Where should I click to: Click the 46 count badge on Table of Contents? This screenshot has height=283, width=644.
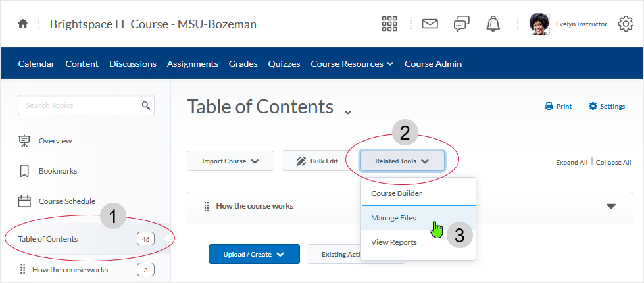[x=145, y=239]
